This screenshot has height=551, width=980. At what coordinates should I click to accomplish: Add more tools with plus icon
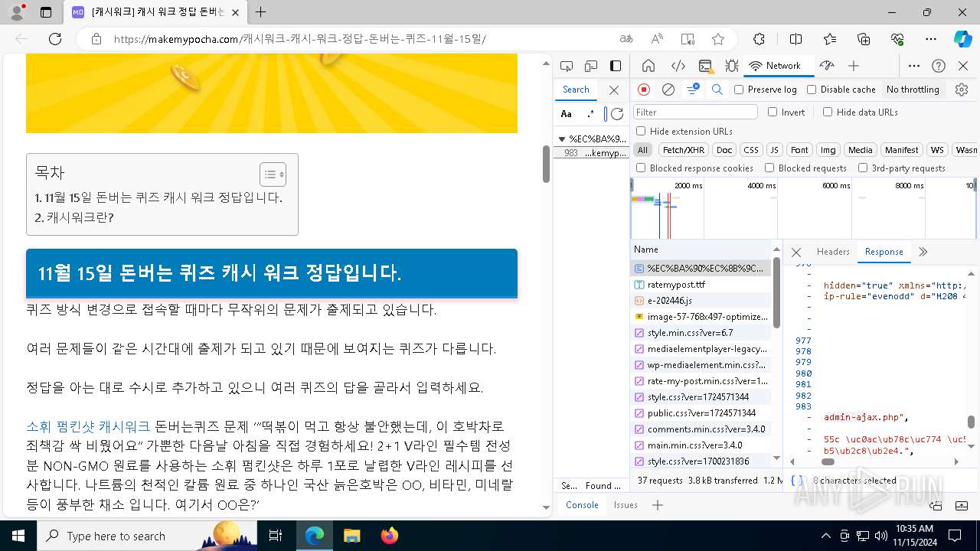[x=854, y=66]
